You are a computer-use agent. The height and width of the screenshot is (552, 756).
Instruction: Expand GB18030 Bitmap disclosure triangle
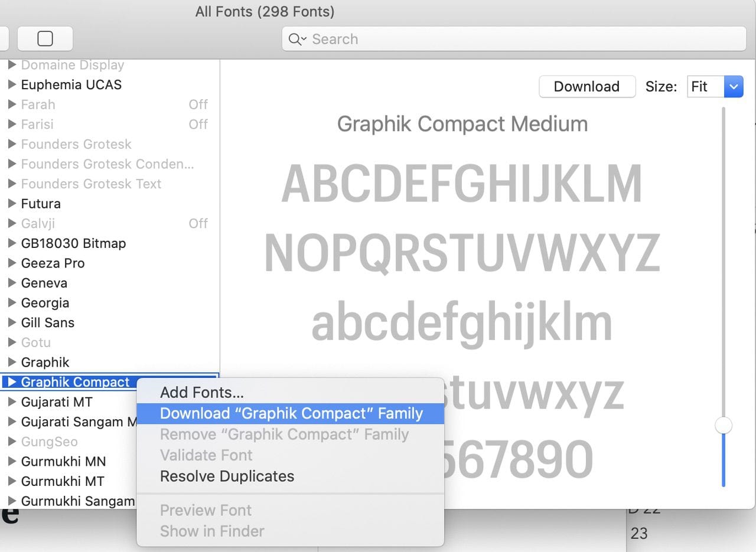[x=11, y=243]
